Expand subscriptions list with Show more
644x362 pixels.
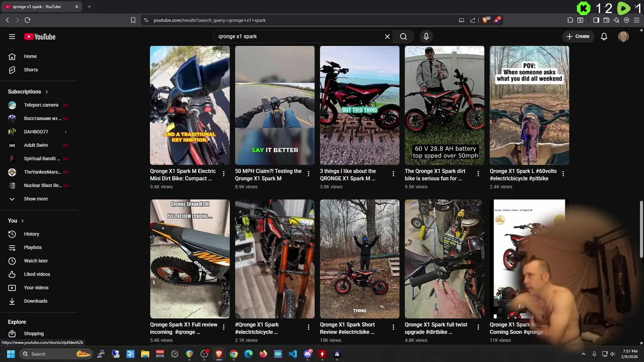click(38, 199)
